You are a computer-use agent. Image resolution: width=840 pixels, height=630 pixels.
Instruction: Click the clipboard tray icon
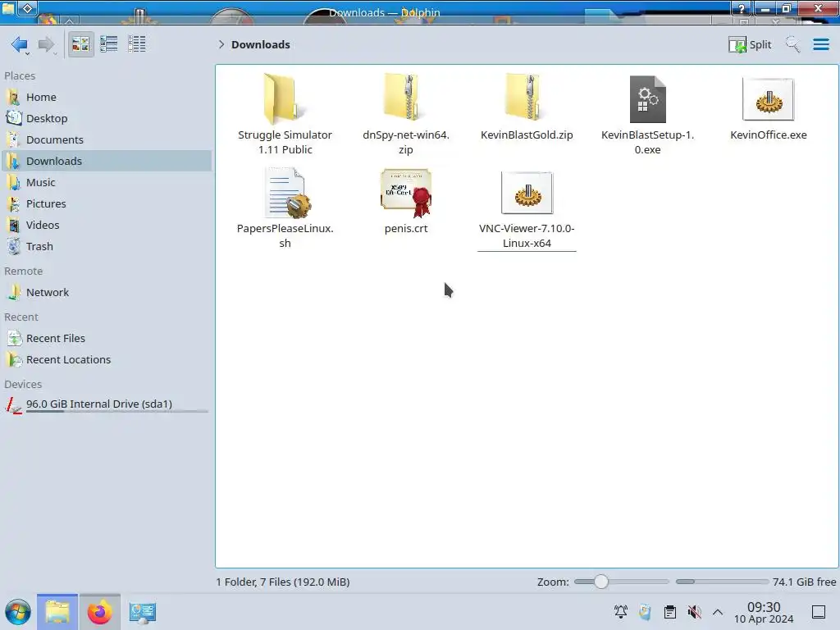[x=669, y=612]
